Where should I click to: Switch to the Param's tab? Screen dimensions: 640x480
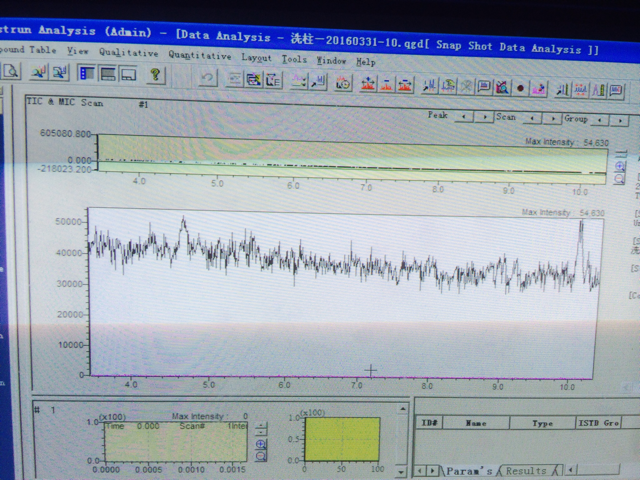click(469, 471)
